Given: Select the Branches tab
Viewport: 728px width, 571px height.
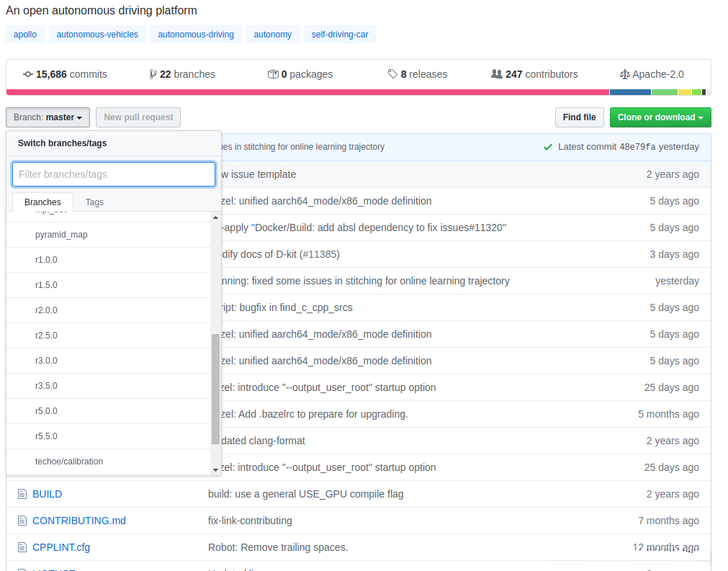Looking at the screenshot, I should point(42,202).
